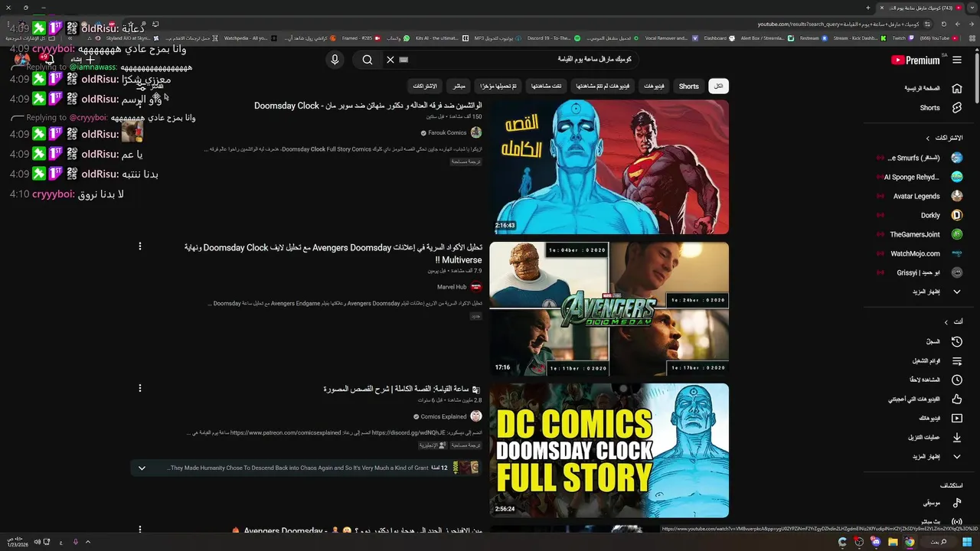Viewport: 980px width, 551px height.
Task: Select the الاشتراكات filter chip
Action: (424, 86)
